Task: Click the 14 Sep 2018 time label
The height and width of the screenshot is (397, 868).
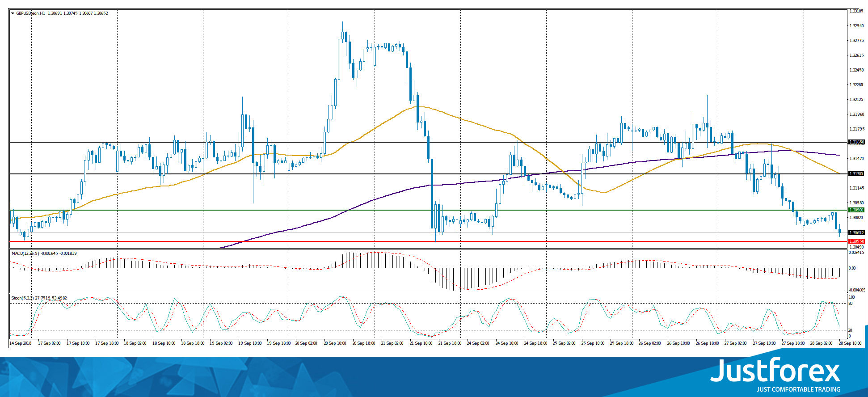Action: (x=21, y=343)
